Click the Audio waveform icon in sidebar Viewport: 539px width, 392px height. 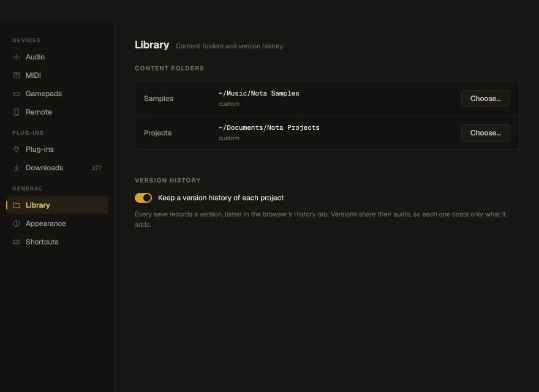[x=16, y=57]
